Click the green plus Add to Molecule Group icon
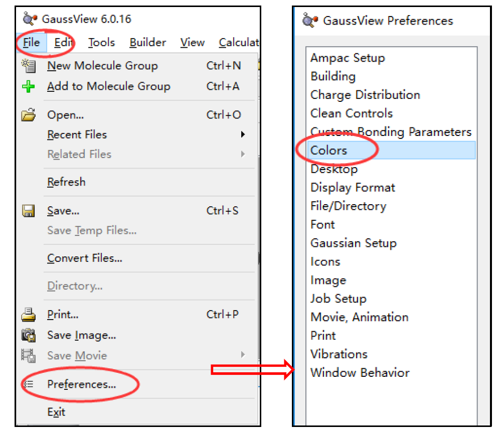The image size is (504, 434). click(29, 86)
